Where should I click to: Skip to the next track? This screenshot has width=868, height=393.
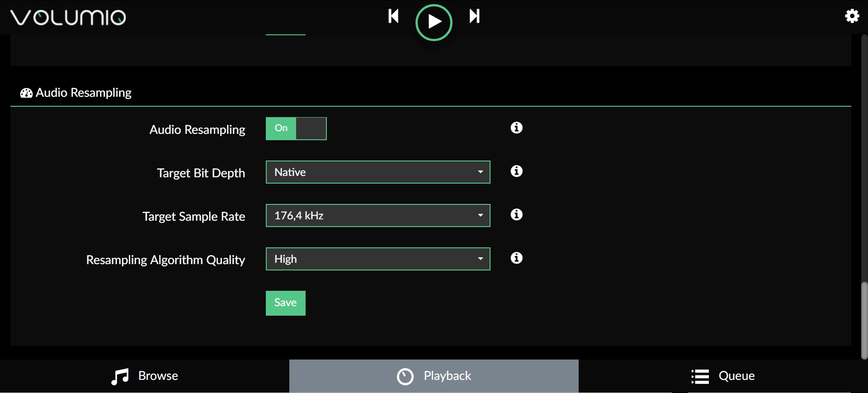(475, 16)
